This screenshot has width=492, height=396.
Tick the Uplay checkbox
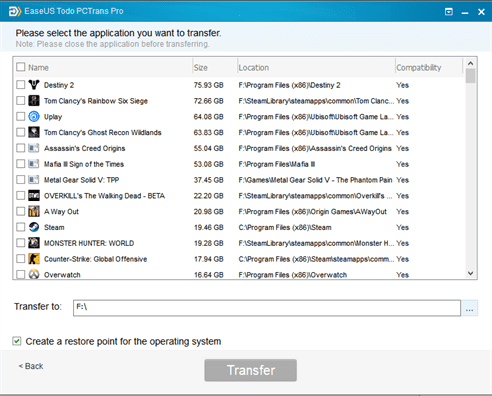point(21,116)
